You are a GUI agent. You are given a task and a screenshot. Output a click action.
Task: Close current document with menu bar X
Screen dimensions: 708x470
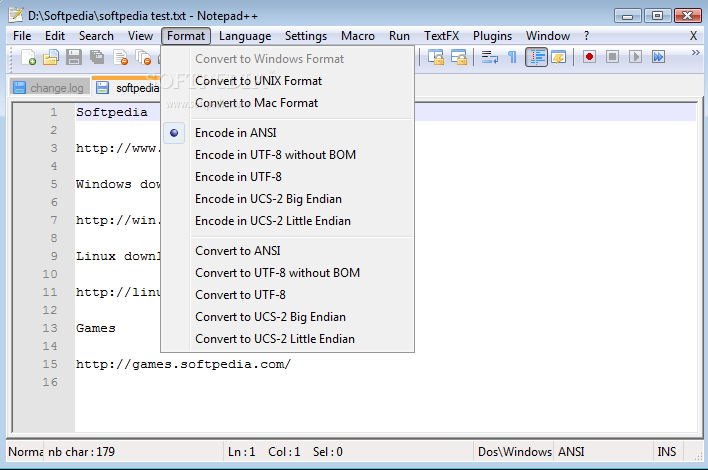coord(693,36)
